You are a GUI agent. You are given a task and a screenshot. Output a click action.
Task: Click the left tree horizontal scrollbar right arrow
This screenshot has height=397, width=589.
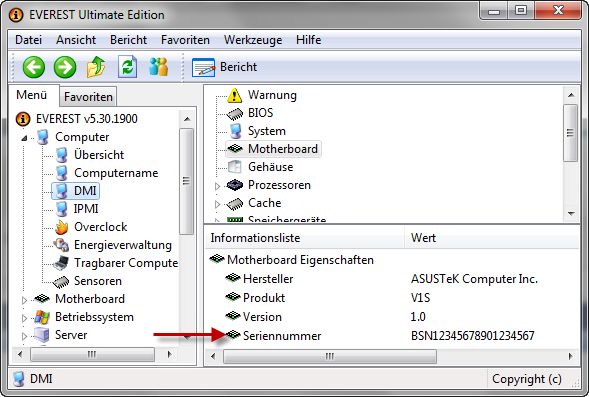170,354
